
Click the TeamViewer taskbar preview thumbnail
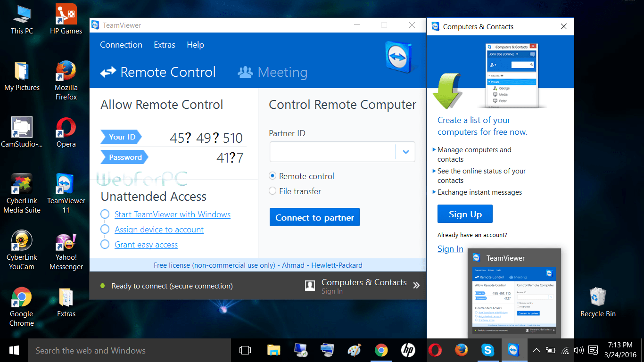point(514,299)
